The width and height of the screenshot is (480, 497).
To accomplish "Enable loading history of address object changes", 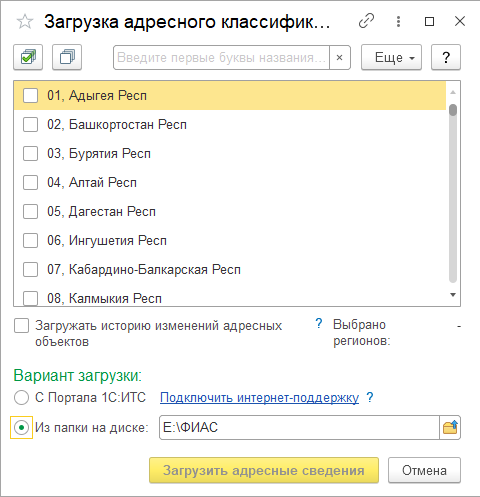I will click(x=21, y=326).
